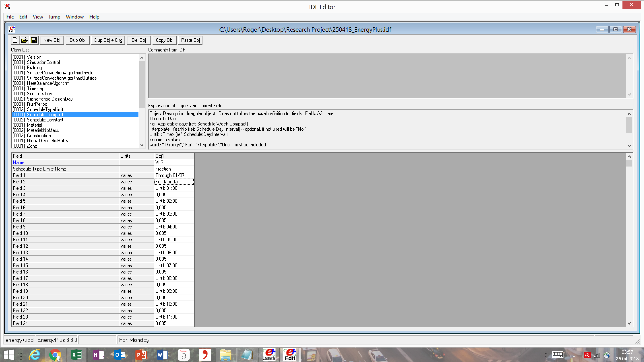This screenshot has width=644, height=362.
Task: Select RunPeriod class
Action: [75, 104]
